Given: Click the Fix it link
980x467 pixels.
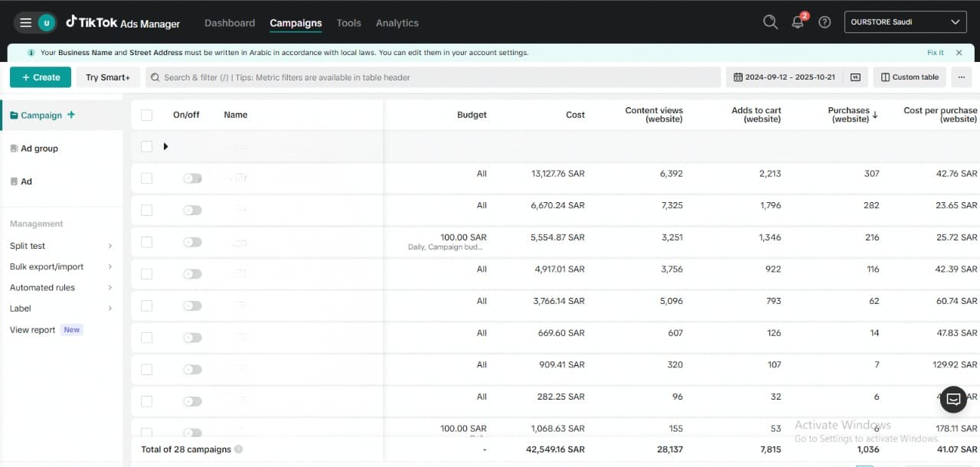Looking at the screenshot, I should [935, 53].
